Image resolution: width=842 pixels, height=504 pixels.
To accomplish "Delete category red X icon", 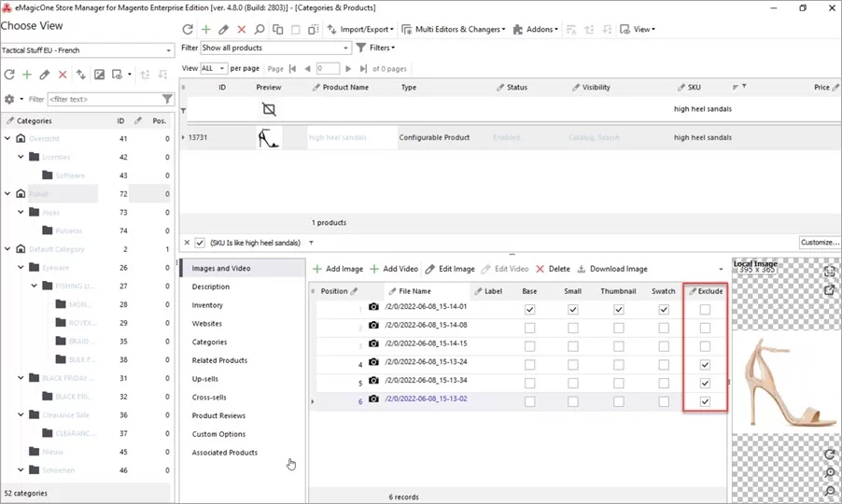I will pos(63,75).
